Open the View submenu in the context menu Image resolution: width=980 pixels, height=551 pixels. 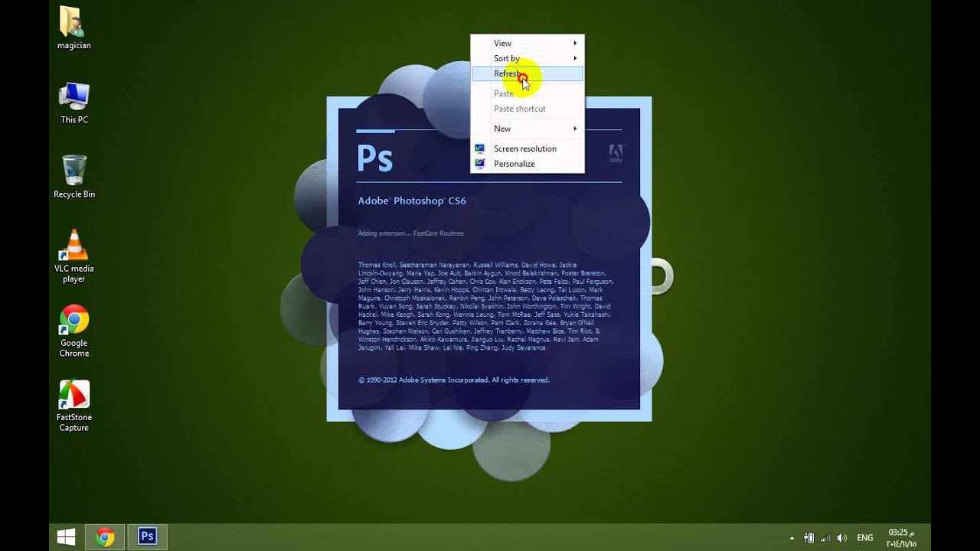tap(527, 43)
